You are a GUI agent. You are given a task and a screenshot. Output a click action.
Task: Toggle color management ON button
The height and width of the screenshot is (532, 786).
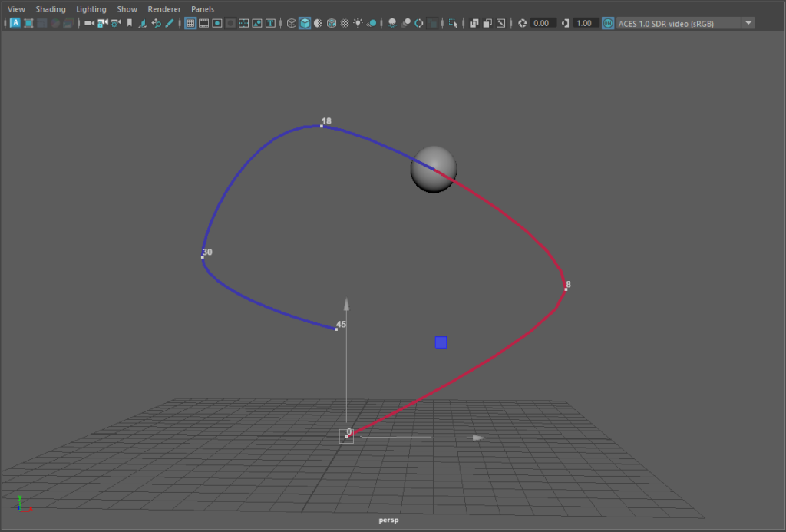pyautogui.click(x=608, y=23)
